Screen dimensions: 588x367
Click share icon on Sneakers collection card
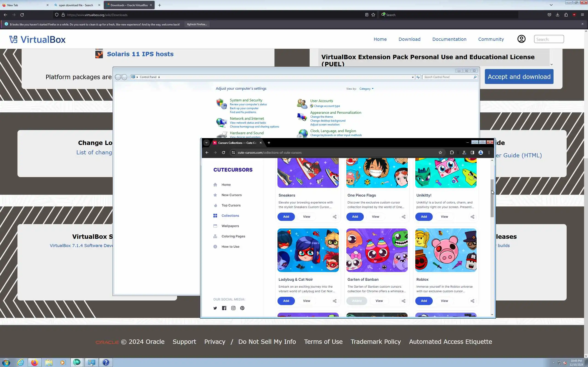click(x=335, y=217)
